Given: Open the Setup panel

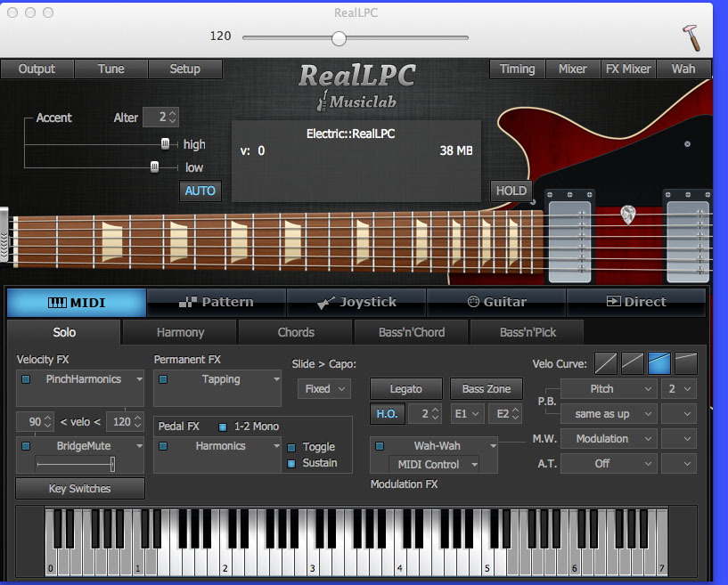Looking at the screenshot, I should 184,69.
